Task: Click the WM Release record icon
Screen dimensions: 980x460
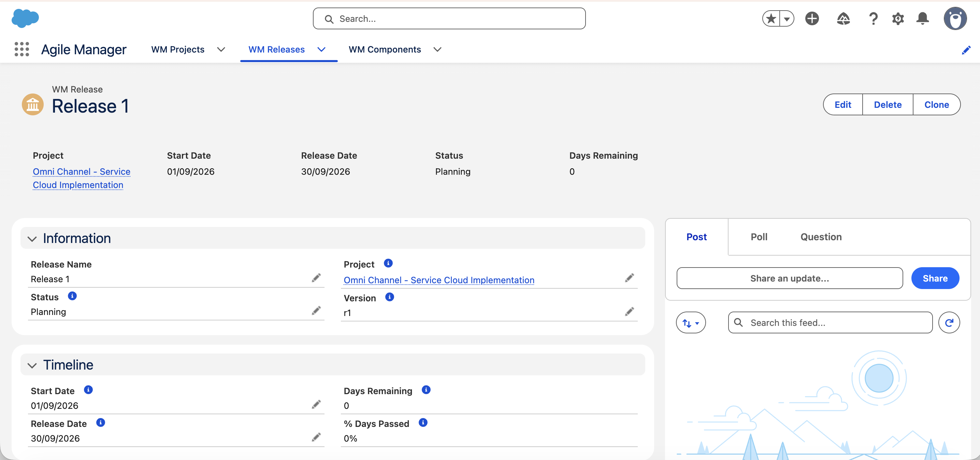Action: [x=33, y=104]
